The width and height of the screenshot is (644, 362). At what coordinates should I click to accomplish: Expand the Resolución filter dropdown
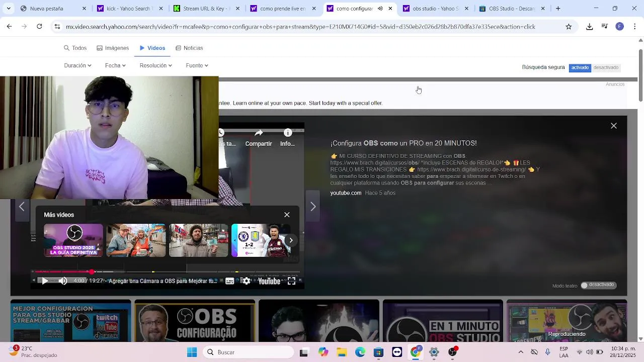156,65
